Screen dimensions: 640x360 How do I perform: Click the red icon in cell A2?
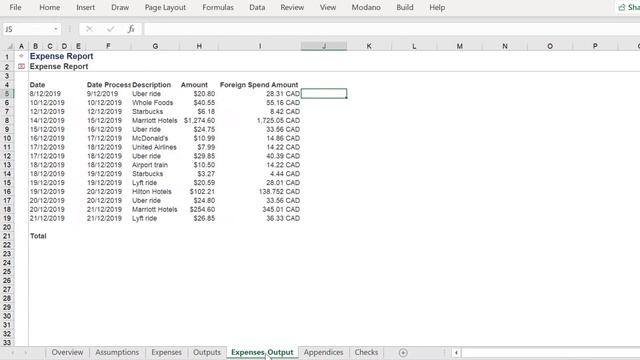point(21,66)
